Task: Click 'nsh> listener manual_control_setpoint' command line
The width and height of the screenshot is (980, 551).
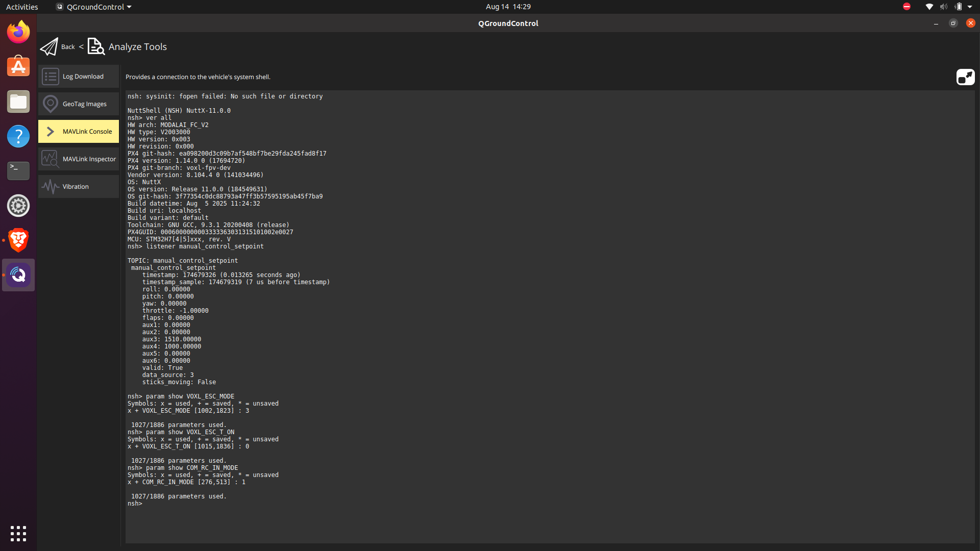Action: click(195, 246)
